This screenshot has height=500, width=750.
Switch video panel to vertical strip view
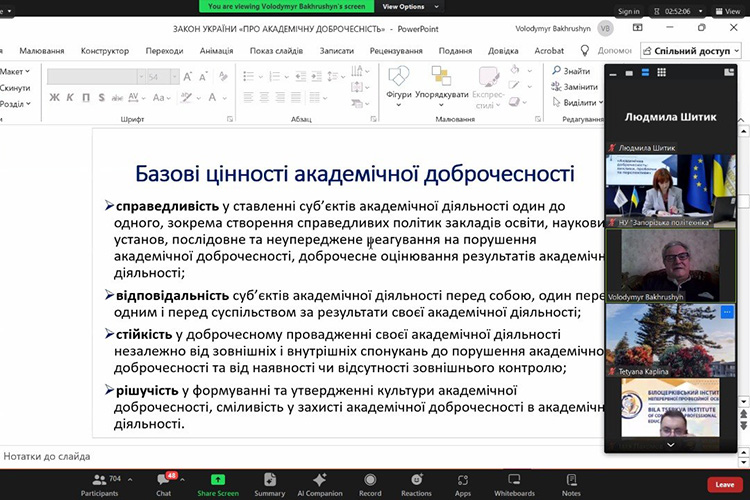(x=645, y=72)
